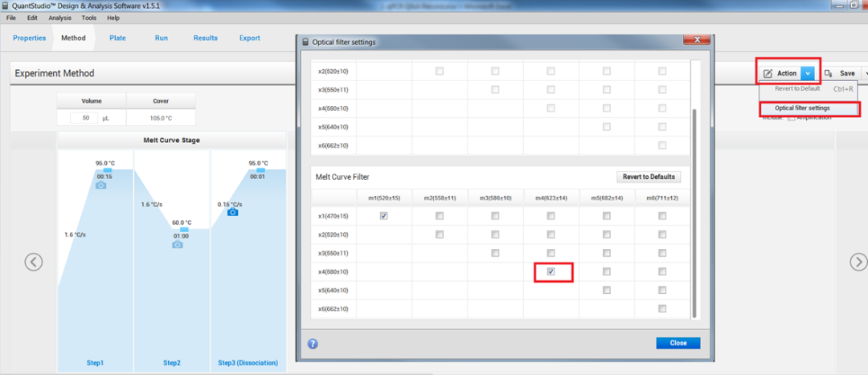Viewport: 868px width, 375px height.
Task: Switch to the Plate tab
Action: [117, 39]
